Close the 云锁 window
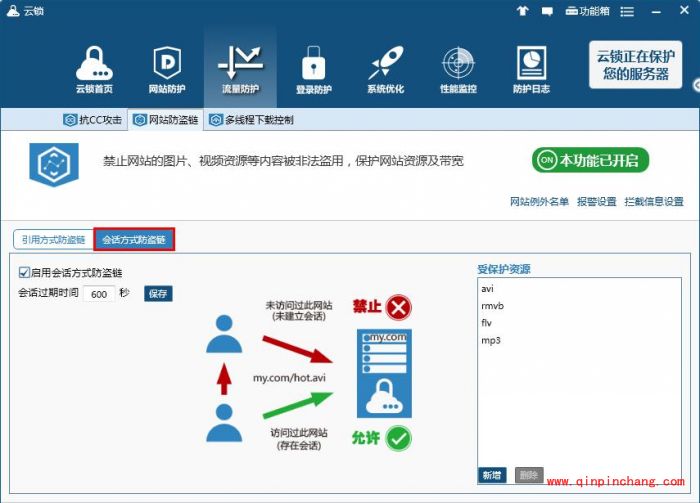Image resolution: width=700 pixels, height=503 pixels. click(x=684, y=10)
